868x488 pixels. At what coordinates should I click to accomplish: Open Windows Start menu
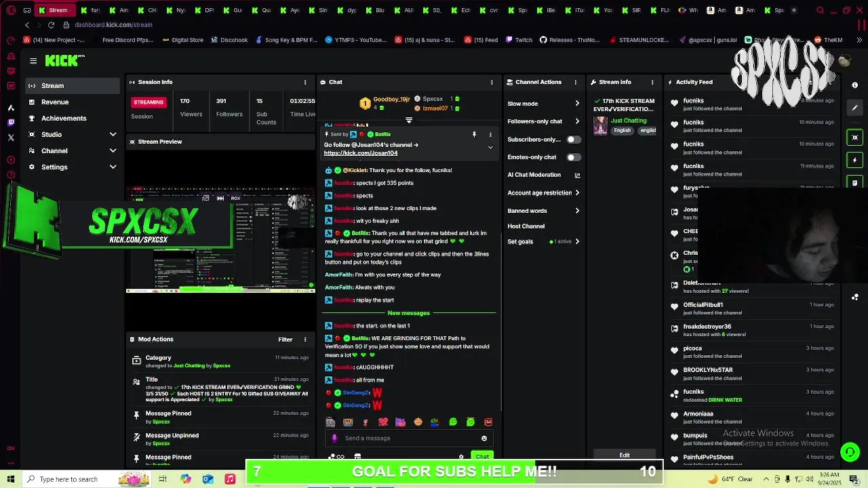(11, 479)
